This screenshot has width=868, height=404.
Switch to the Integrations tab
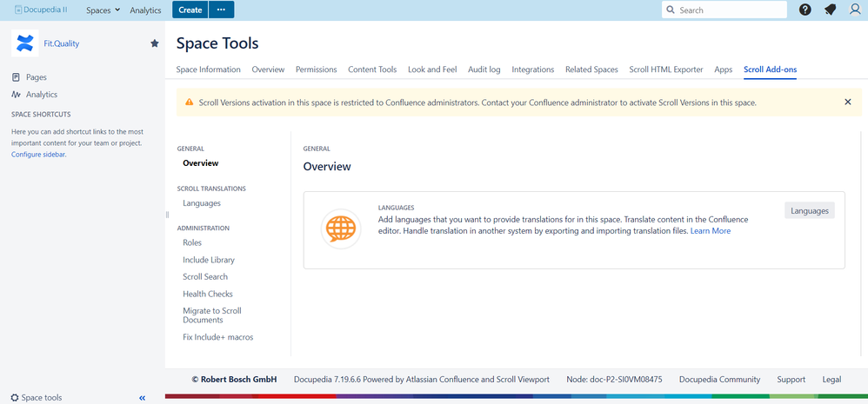tap(532, 70)
